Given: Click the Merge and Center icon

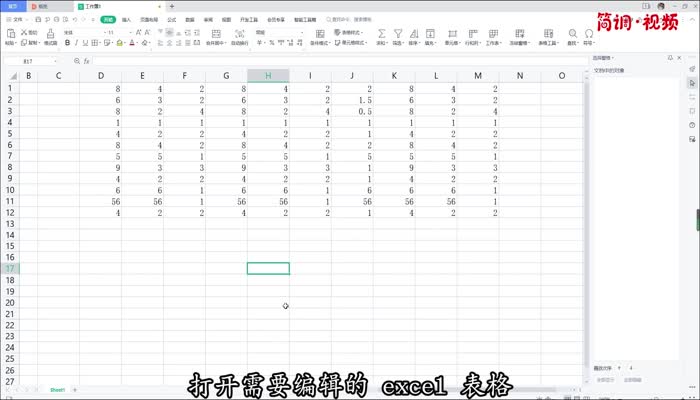Looking at the screenshot, I should pos(215,33).
